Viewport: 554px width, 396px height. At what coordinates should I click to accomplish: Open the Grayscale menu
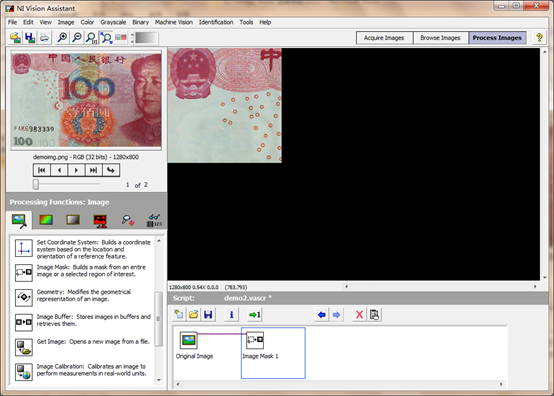coord(113,22)
